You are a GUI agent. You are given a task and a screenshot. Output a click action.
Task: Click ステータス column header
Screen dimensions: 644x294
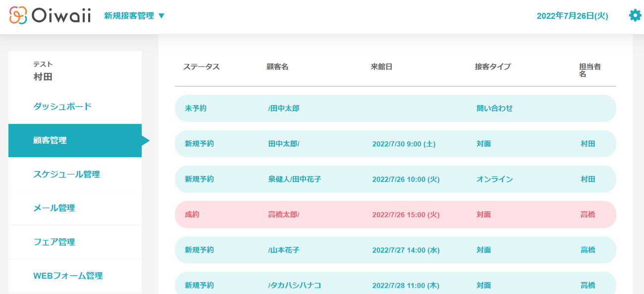coord(201,66)
